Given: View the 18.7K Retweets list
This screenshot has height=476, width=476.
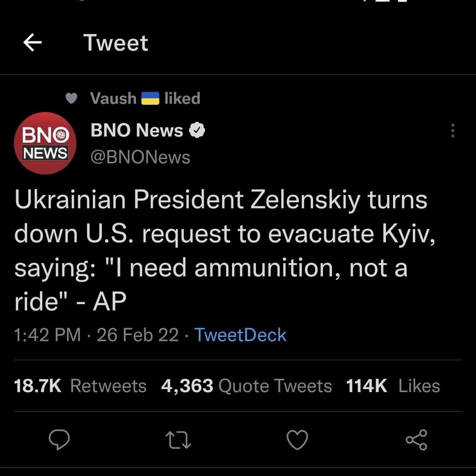Looking at the screenshot, I should pos(80,386).
